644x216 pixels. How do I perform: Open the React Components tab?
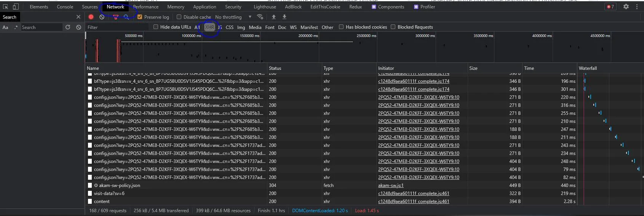388,7
